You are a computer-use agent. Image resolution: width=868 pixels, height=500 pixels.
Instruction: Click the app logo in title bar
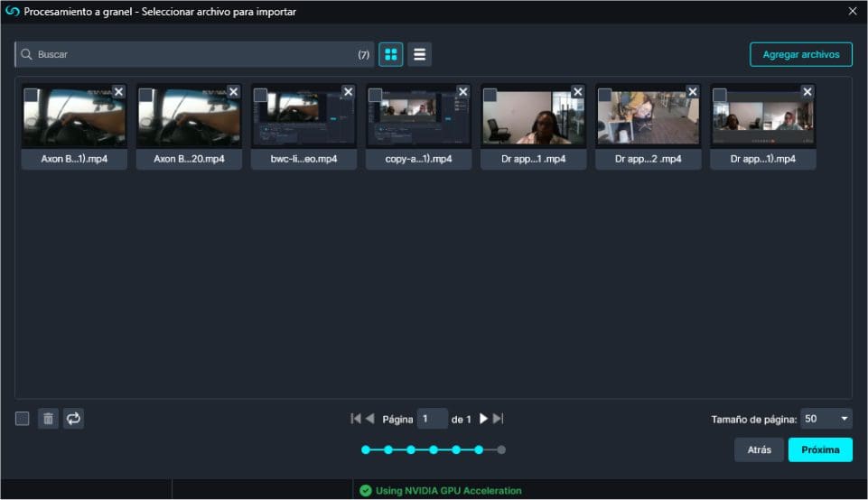pyautogui.click(x=12, y=12)
